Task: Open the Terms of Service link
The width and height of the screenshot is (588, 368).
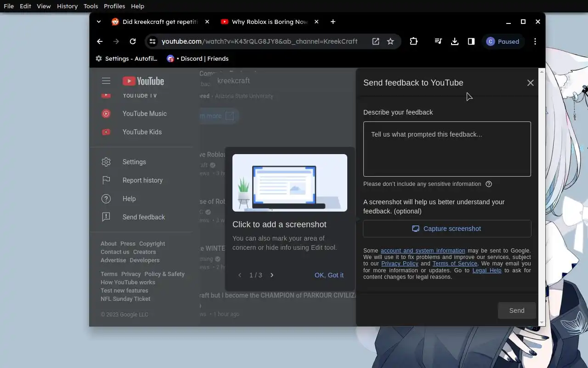Action: click(x=455, y=264)
